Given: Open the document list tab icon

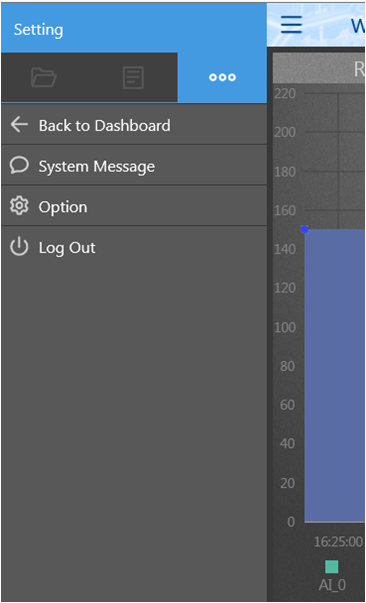Looking at the screenshot, I should click(133, 78).
